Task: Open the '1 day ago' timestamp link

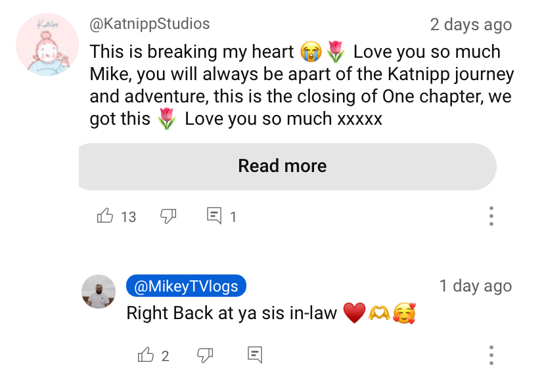Action: click(475, 286)
